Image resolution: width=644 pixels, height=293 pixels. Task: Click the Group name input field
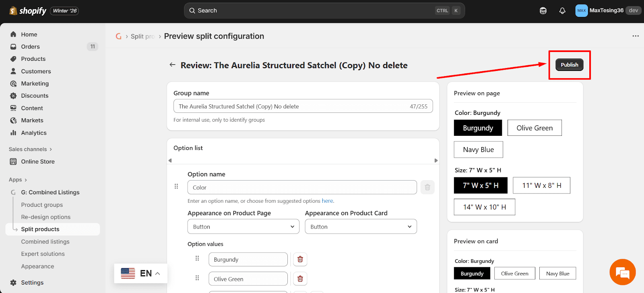tap(303, 106)
